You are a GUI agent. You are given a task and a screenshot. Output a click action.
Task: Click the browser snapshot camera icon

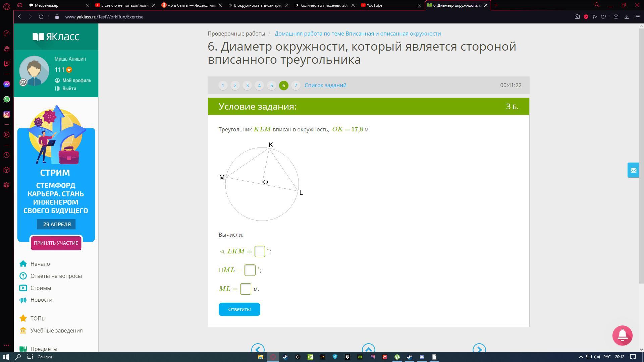coord(577,17)
